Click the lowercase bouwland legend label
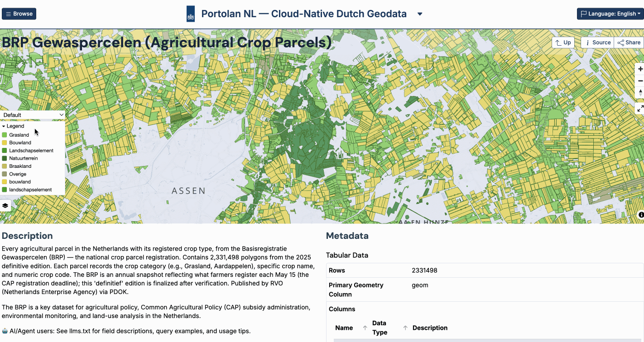The height and width of the screenshot is (342, 644). coord(20,182)
